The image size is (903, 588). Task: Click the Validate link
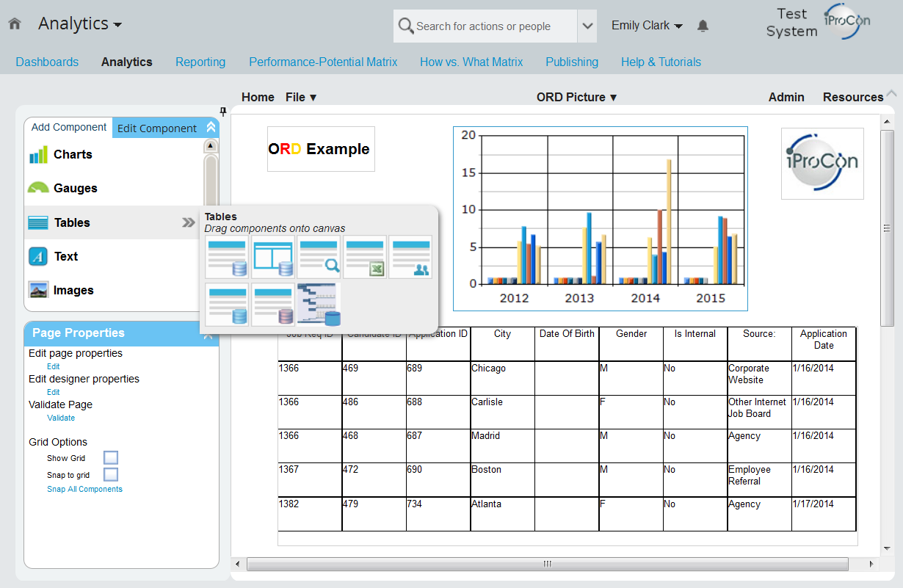pyautogui.click(x=61, y=418)
